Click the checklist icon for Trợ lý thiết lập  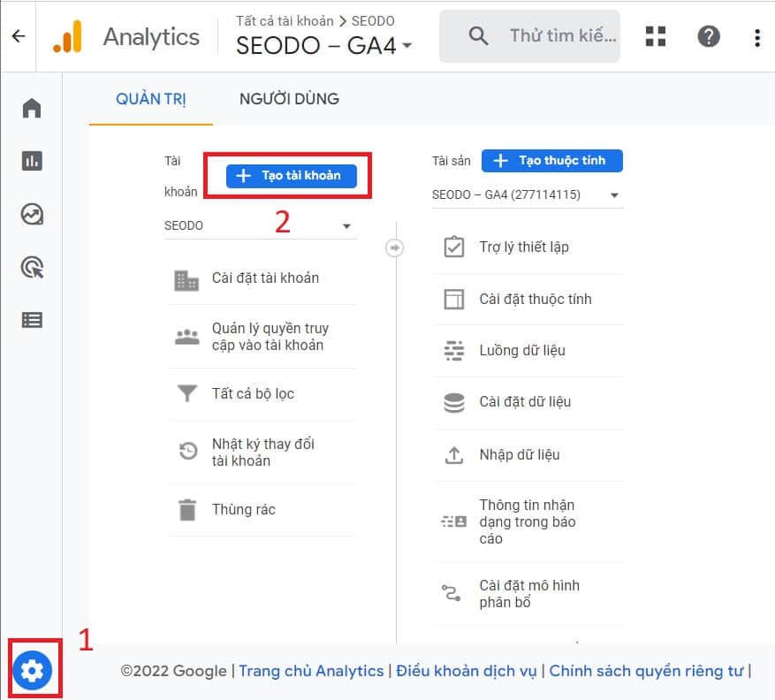point(453,247)
